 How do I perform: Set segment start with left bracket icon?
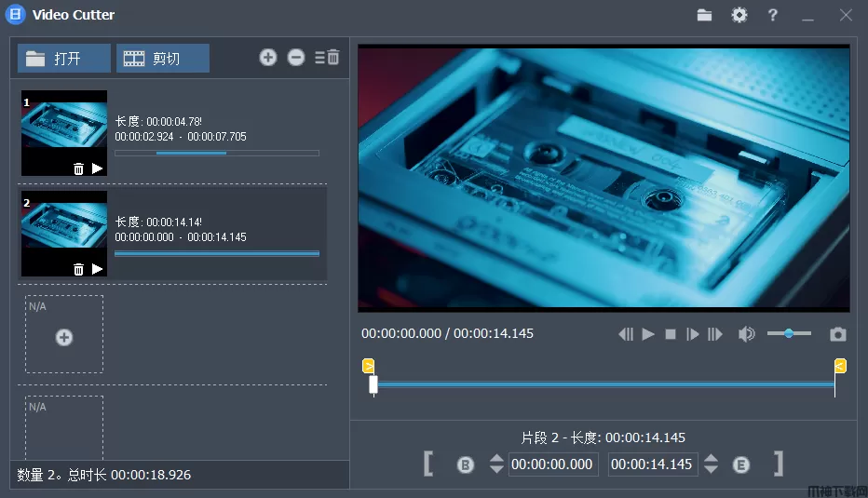point(427,464)
